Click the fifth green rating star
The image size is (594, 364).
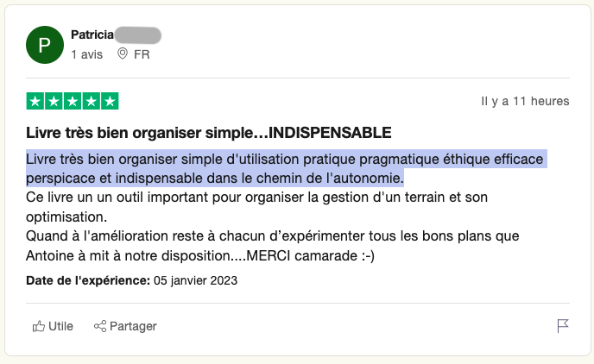110,101
